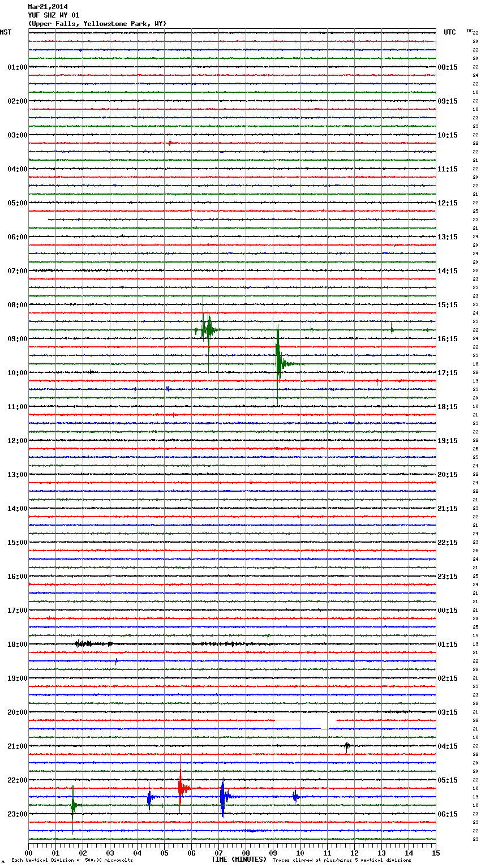Click the DC column header

pyautogui.click(x=470, y=31)
